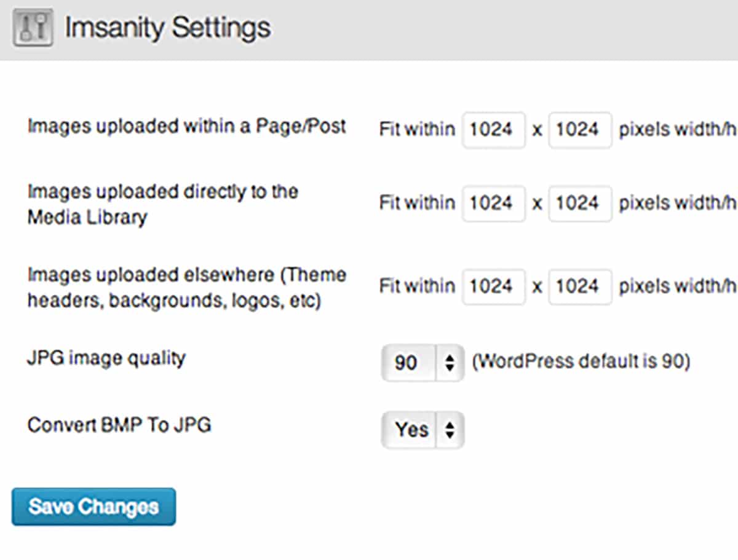Image resolution: width=738 pixels, height=560 pixels.
Task: Select the width field for images uploaded elsewhere
Action: point(493,286)
